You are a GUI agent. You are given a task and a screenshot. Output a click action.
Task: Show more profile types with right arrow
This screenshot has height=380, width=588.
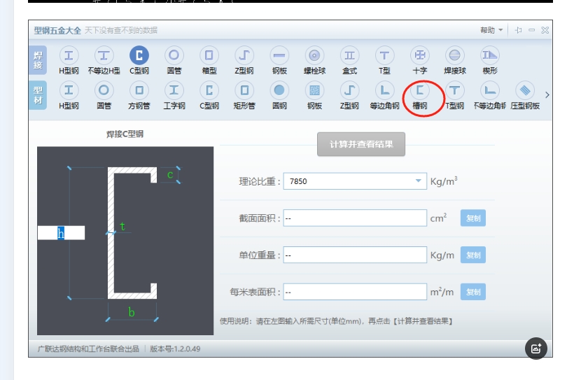point(547,94)
